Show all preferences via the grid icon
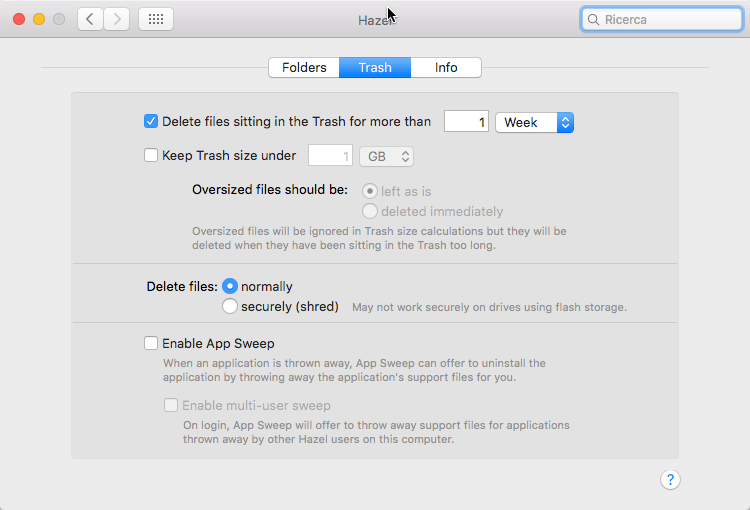The image size is (750, 510). point(156,19)
